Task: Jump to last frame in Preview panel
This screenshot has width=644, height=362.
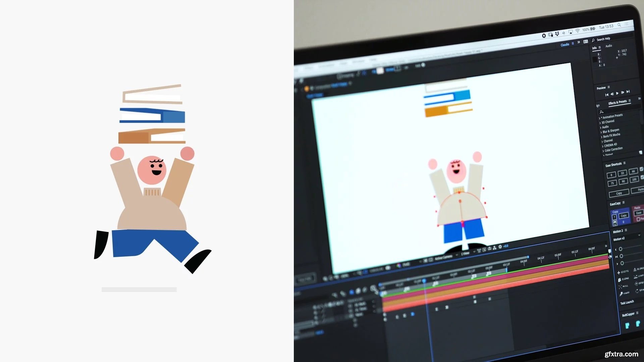Action: (628, 91)
